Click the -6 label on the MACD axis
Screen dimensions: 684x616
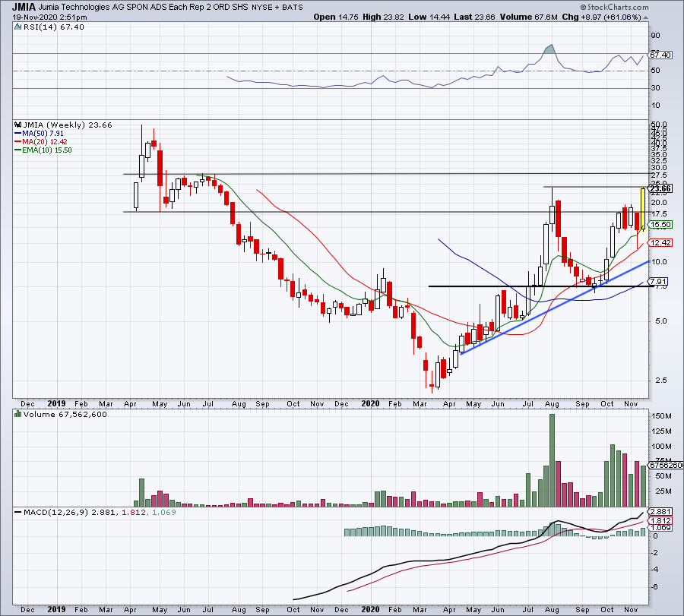pos(655,587)
